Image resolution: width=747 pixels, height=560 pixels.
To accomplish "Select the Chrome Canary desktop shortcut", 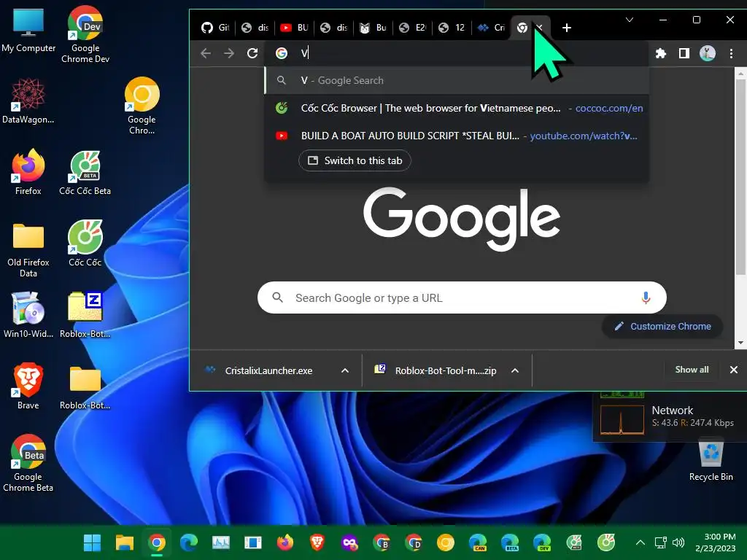I will point(142,106).
